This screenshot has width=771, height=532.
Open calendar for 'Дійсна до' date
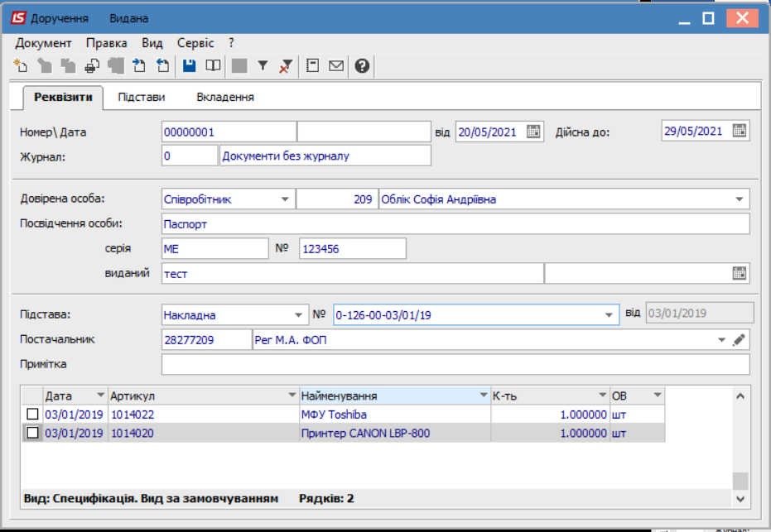pyautogui.click(x=740, y=132)
